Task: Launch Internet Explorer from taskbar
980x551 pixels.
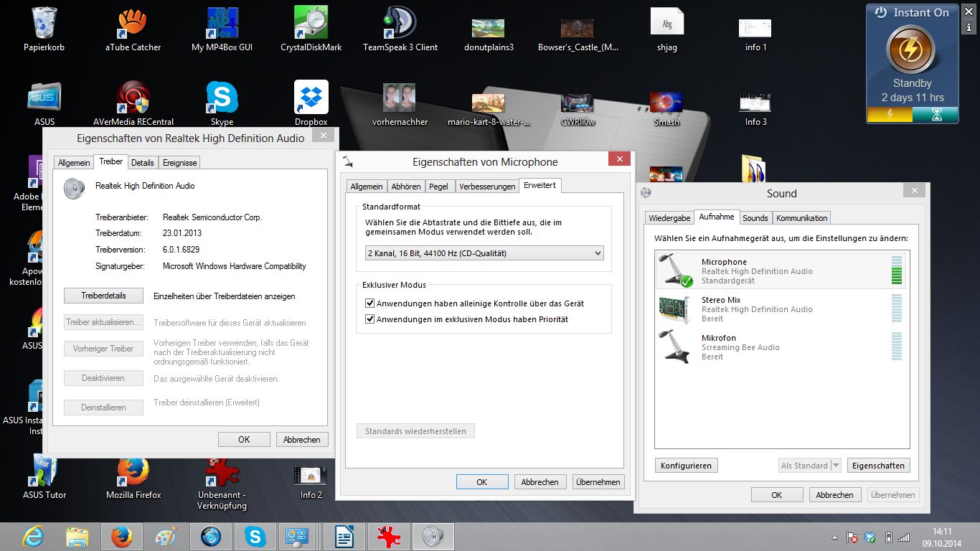Action: 33,536
